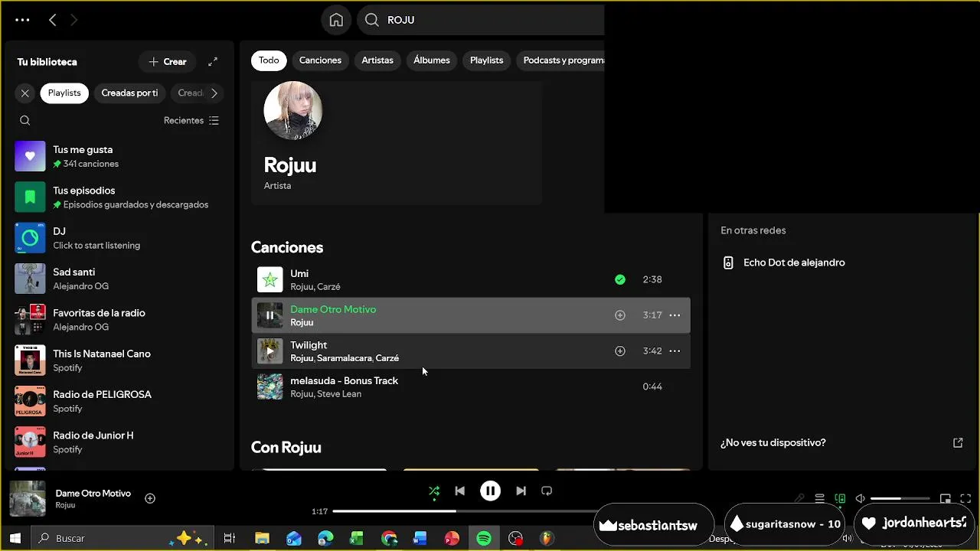Clear library filters with the X button
Viewport: 980px width, 551px height.
(25, 93)
